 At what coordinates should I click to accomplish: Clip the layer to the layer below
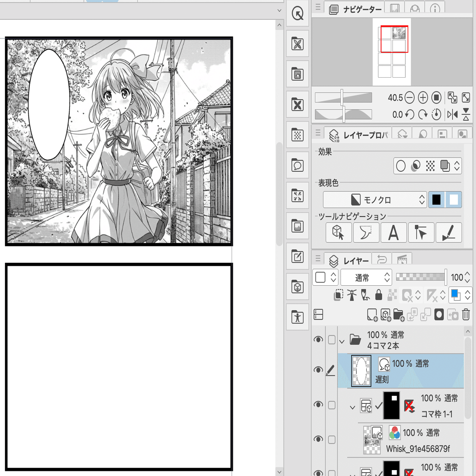(x=338, y=295)
